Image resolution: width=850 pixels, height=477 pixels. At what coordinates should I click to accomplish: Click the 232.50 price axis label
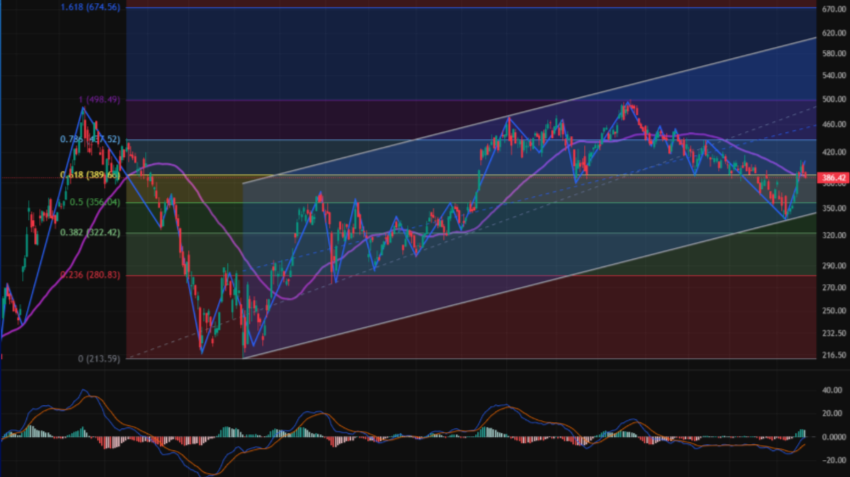tap(832, 333)
